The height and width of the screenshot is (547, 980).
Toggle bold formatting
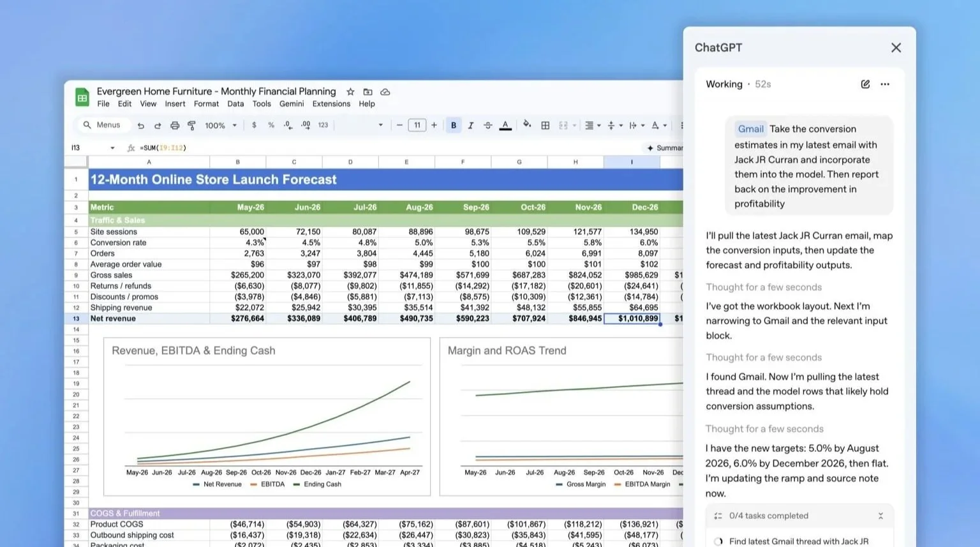click(454, 125)
